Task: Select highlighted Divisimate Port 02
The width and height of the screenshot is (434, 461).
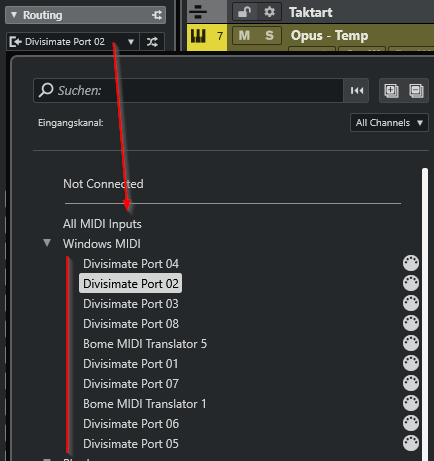Action: click(x=131, y=284)
